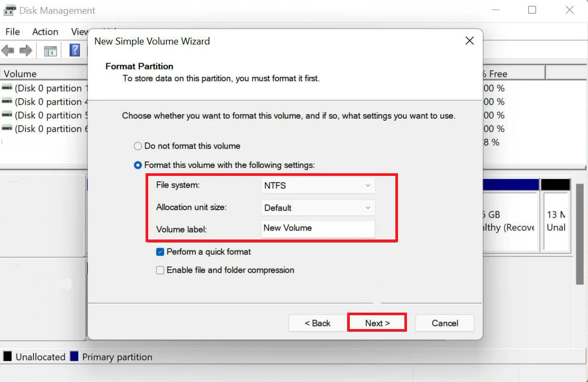Click '(Disk 0 partition 4' volume text
Screen dimensions: 588x382
51,102
